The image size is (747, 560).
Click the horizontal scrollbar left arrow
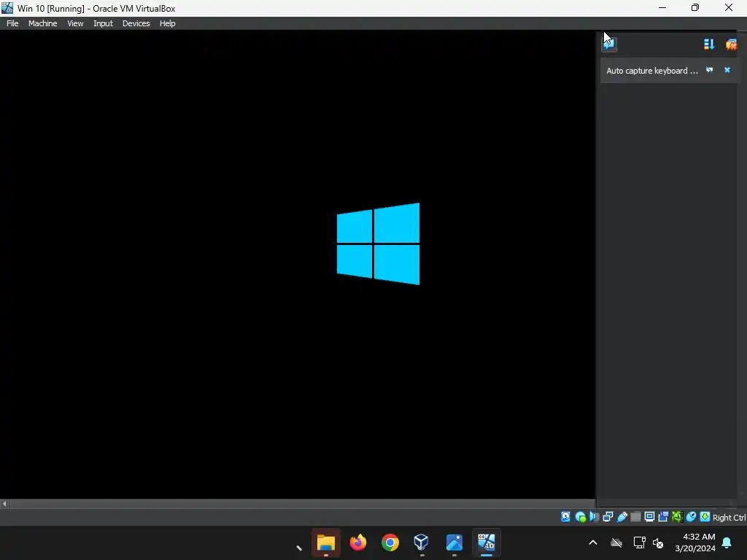click(4, 503)
